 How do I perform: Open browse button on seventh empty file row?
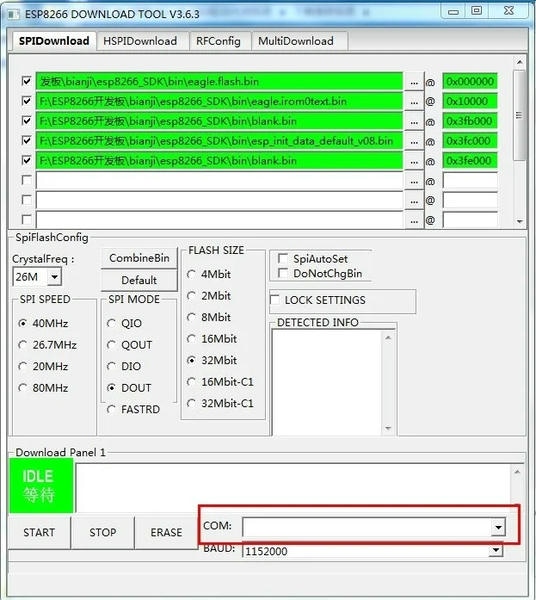[414, 201]
